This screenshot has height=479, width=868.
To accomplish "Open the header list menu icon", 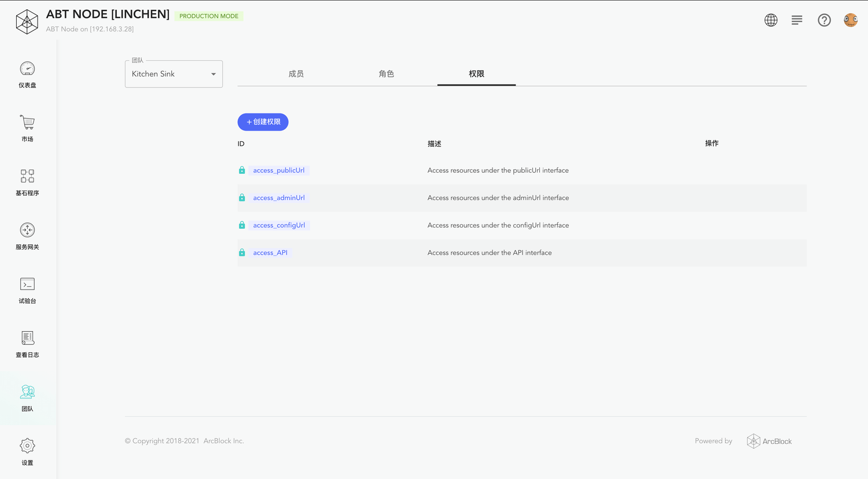I will coord(797,20).
